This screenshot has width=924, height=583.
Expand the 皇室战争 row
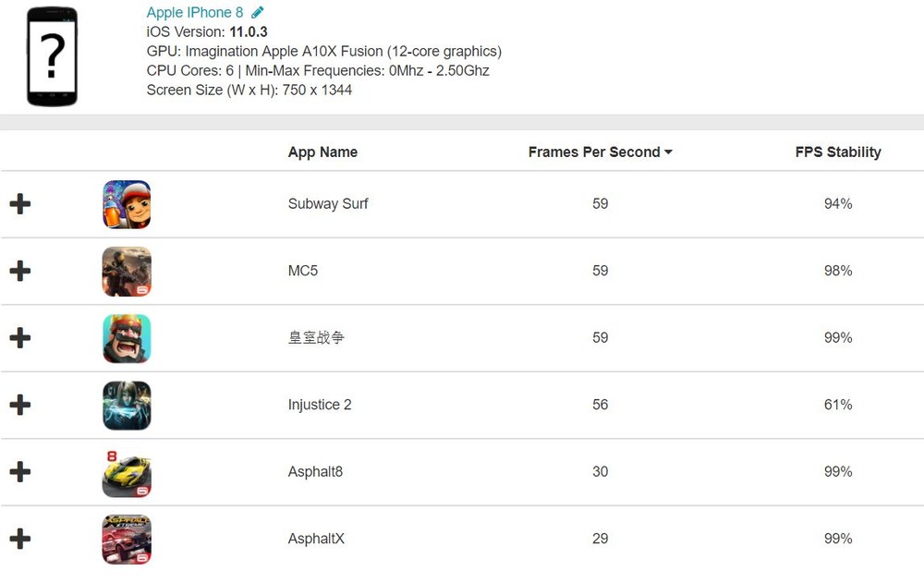[19, 338]
